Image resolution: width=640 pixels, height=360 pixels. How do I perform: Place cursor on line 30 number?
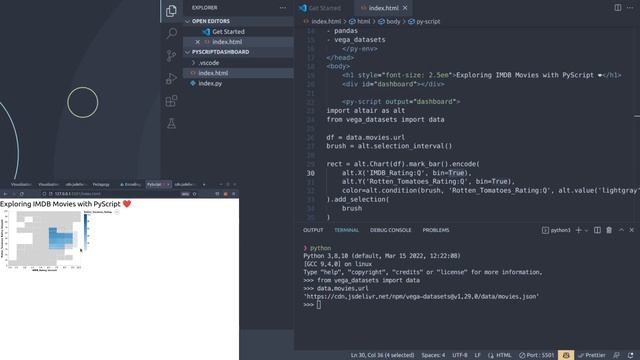click(311, 173)
